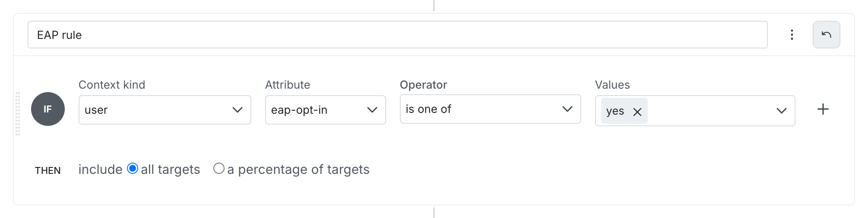Select the 'yes' value chip
Viewport: 868px width, 218px height.
[x=615, y=111]
